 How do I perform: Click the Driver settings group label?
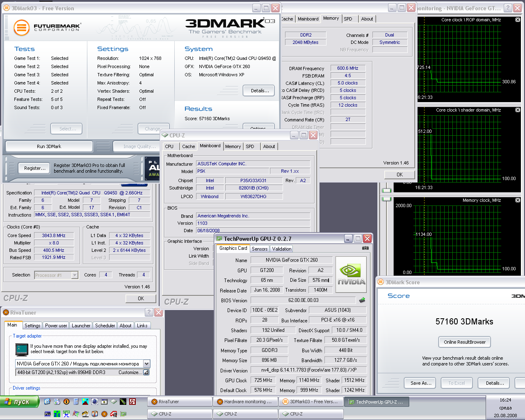click(26, 388)
